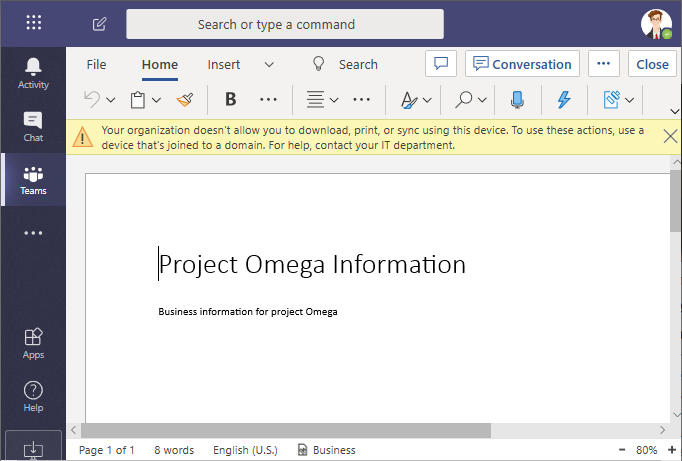Viewport: 682px width, 461px height.
Task: Click the lightning bolt Designer icon
Action: click(x=564, y=99)
